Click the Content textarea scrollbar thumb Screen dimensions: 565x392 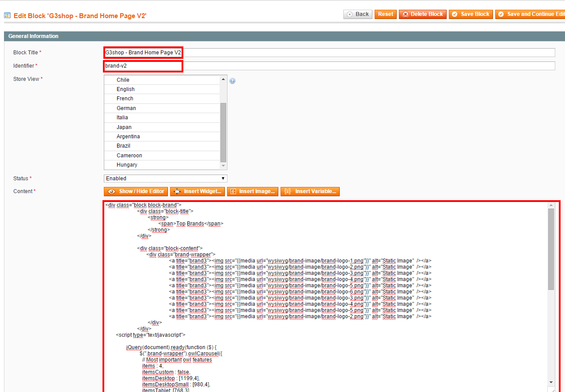(x=551, y=249)
